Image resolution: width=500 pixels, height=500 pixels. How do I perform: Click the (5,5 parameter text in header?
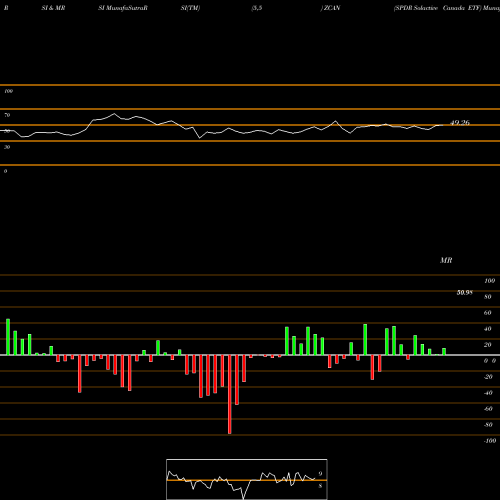257,8
